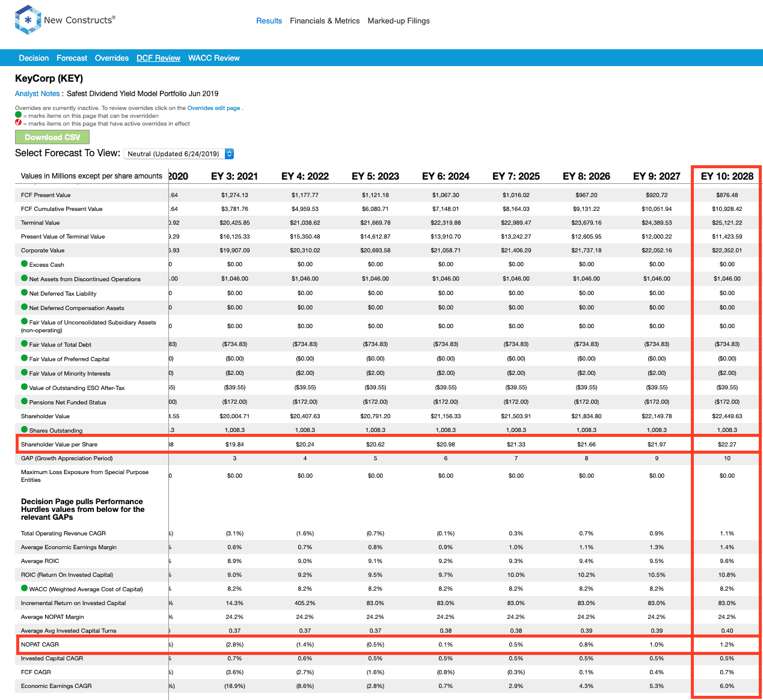Click the Safest Dividend Yield Model Portfolio text

142,94
